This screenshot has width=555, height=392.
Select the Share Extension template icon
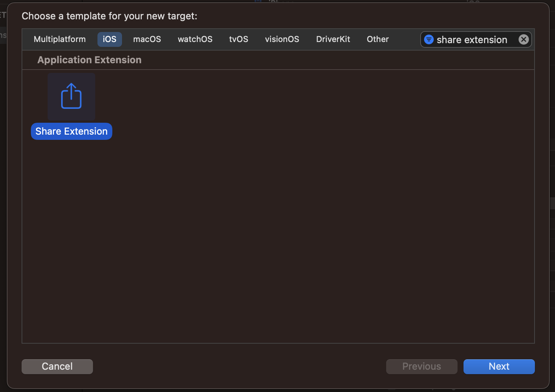pos(71,96)
